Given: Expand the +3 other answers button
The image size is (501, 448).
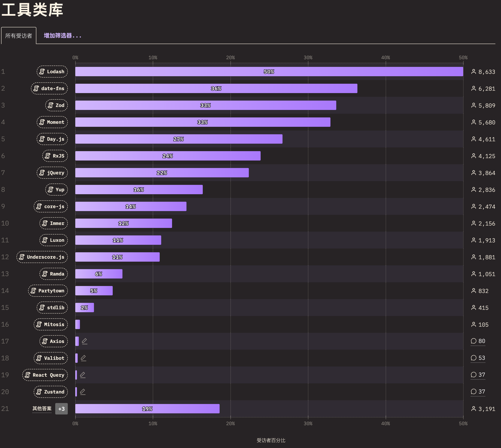Looking at the screenshot, I should 62,409.
